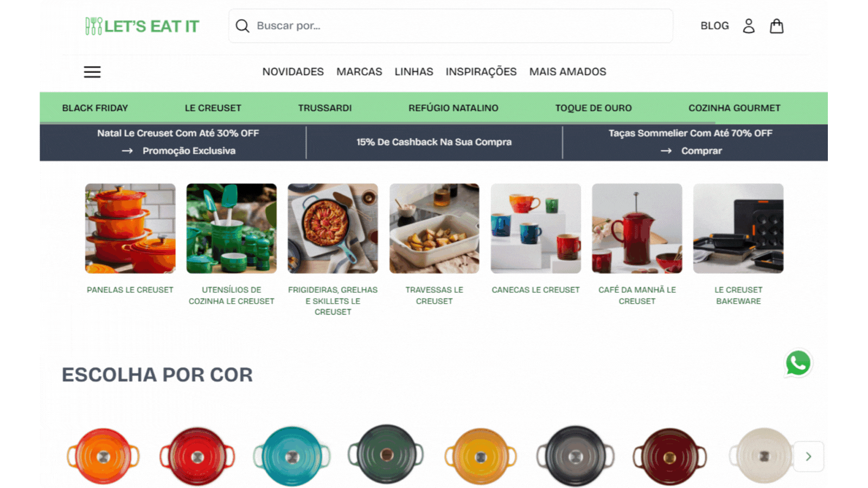Advance color carousel with next chevron
Viewport: 868px width, 488px height.
tap(808, 457)
